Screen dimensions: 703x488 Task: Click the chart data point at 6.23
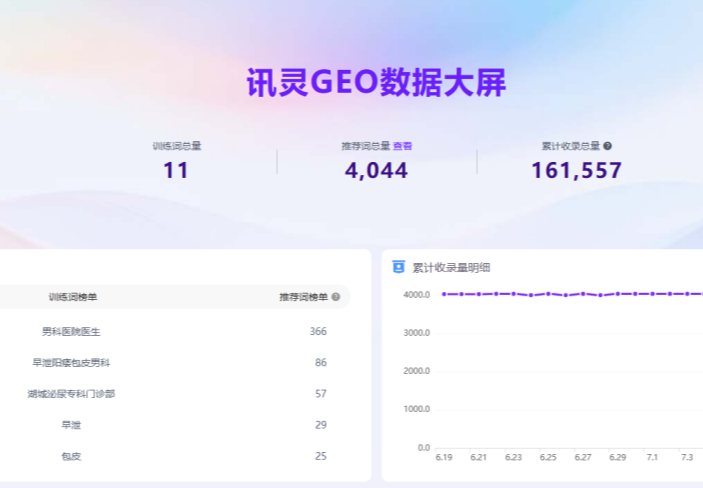513,294
